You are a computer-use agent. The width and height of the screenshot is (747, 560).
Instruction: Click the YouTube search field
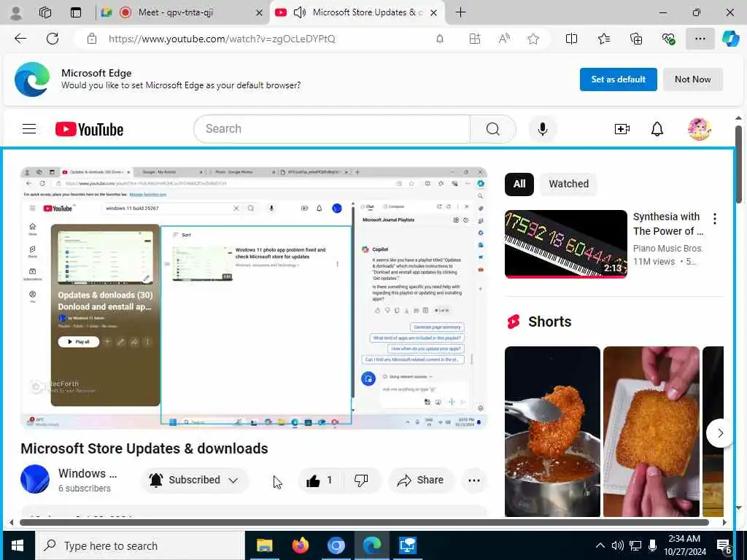(332, 129)
